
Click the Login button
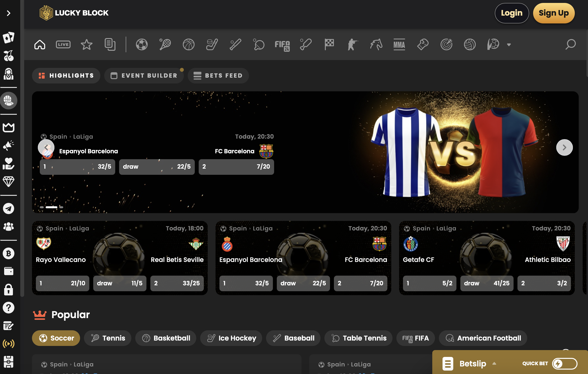coord(512,13)
